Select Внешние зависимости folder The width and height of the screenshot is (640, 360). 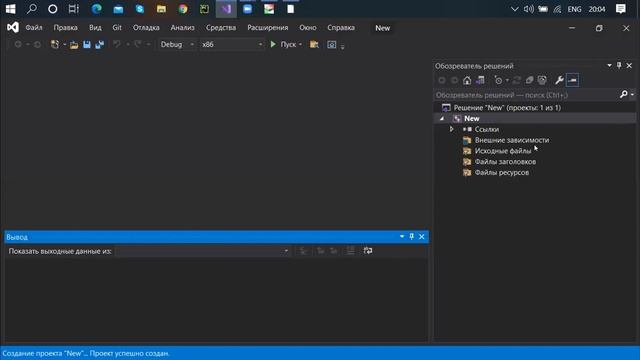pyautogui.click(x=512, y=140)
